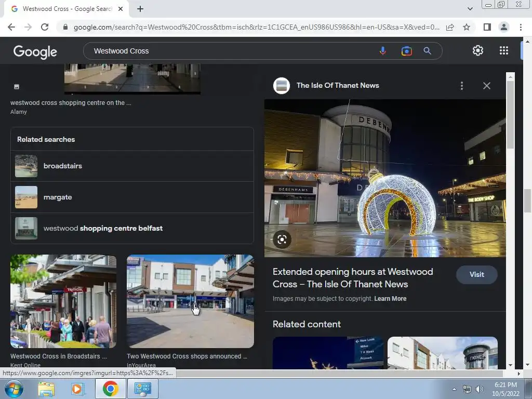
Task: Show hidden system tray icons arrow
Action: coord(454,389)
